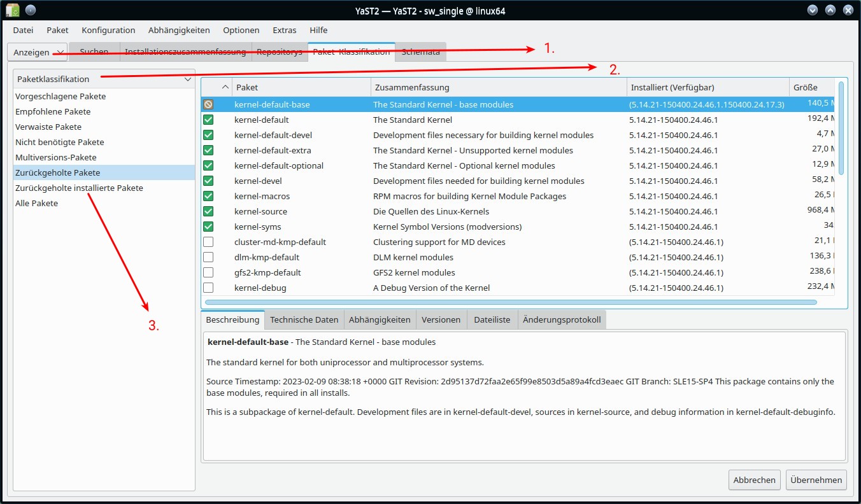
Task: Click the package list horizontal scrollbar
Action: click(510, 302)
